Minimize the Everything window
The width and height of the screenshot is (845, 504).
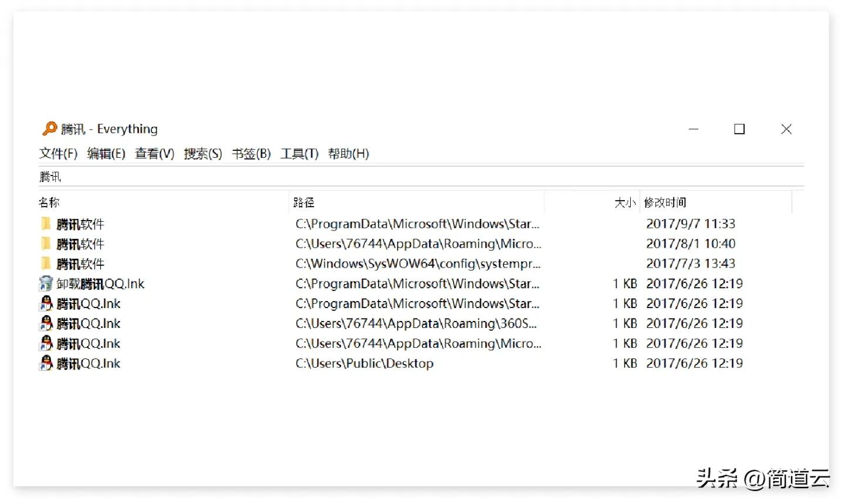point(694,129)
